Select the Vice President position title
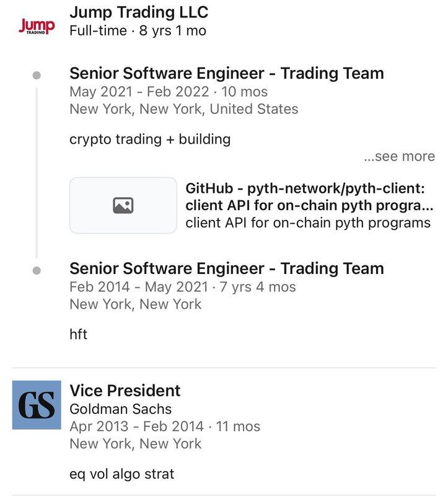The height and width of the screenshot is (496, 448). (x=125, y=391)
